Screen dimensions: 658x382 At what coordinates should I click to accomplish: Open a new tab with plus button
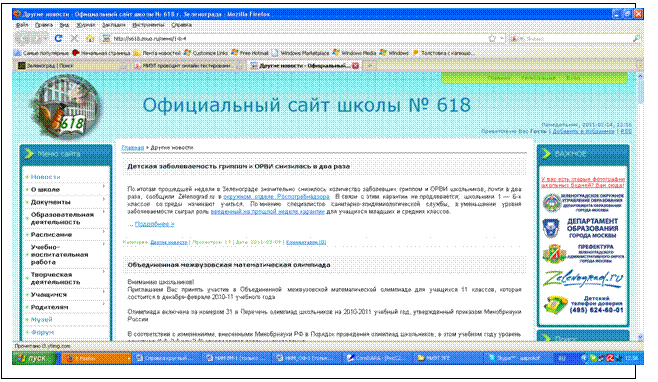[370, 65]
